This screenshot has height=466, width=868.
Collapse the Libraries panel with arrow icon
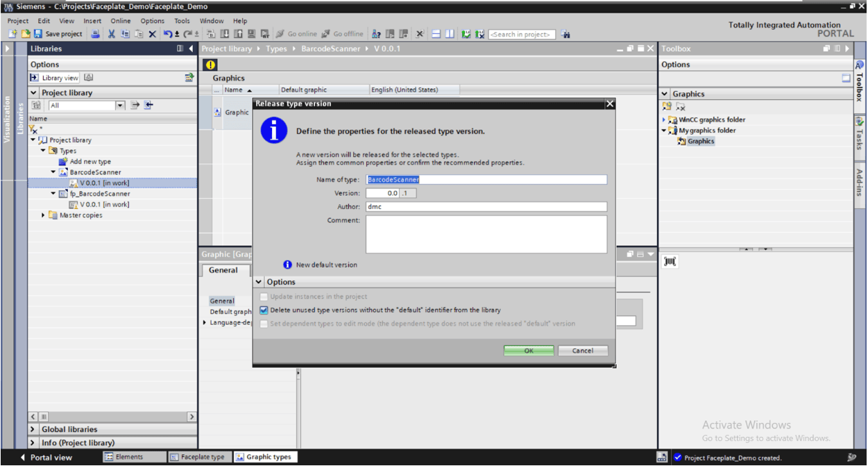click(x=191, y=49)
